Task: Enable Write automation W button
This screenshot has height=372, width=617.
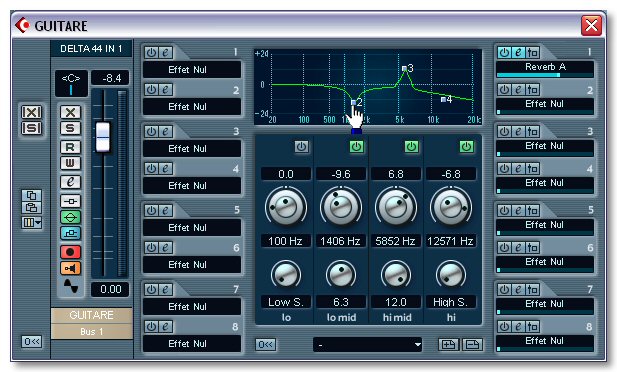Action: 70,163
